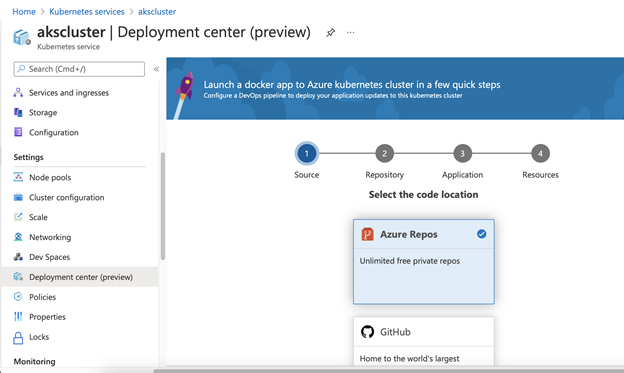Click Kubernetes services breadcrumb link
The width and height of the screenshot is (624, 373).
pos(87,12)
